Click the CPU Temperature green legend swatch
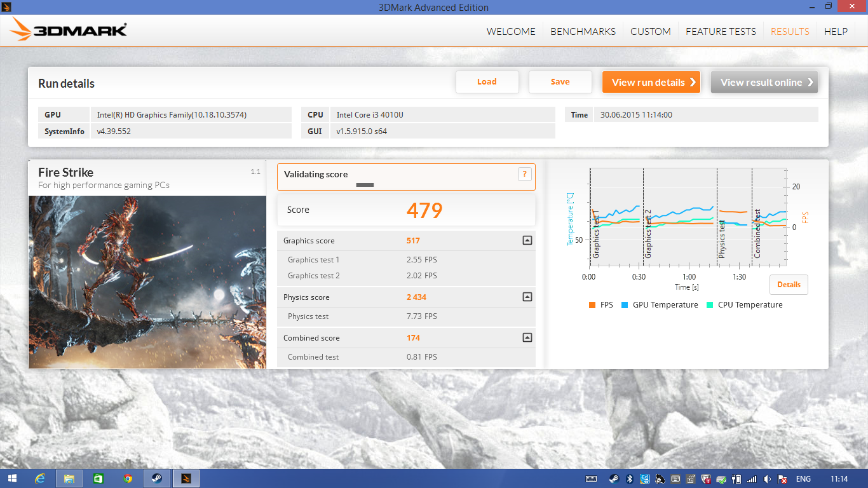The height and width of the screenshot is (488, 868). (x=710, y=305)
